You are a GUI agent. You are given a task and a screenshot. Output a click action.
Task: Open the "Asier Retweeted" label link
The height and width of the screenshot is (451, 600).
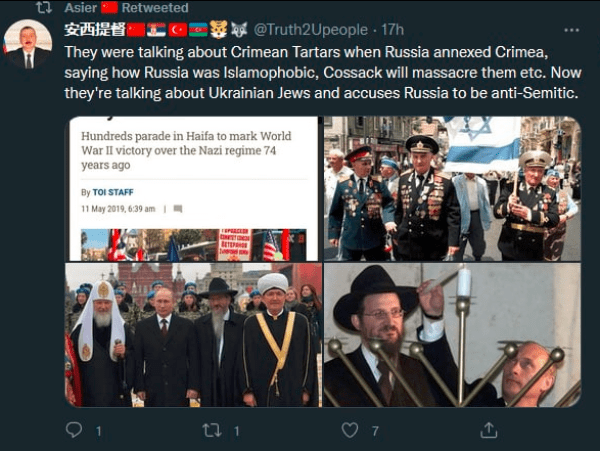[x=126, y=7]
